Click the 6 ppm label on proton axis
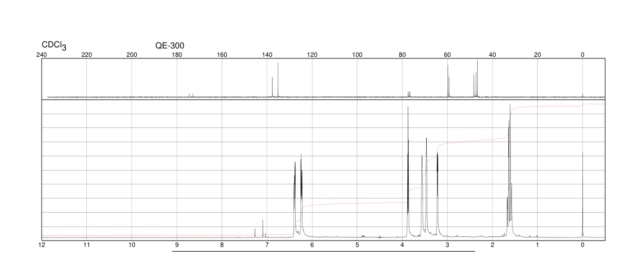The image size is (644, 278). (312, 245)
